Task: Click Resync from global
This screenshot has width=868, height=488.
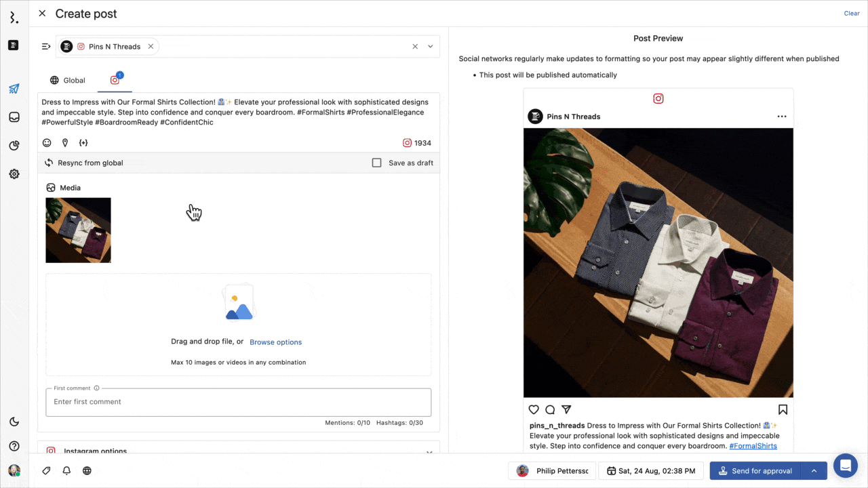Action: click(x=89, y=163)
